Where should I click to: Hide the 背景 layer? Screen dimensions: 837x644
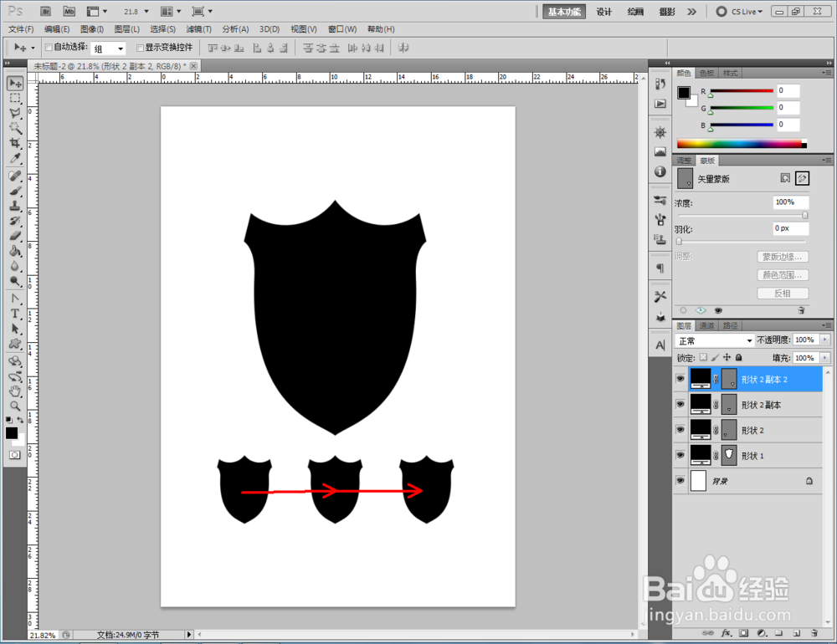[x=680, y=481]
